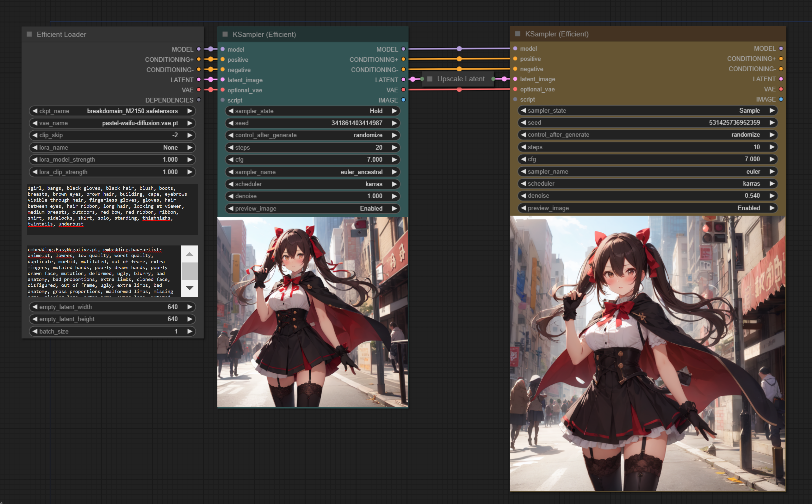The height and width of the screenshot is (504, 812).
Task: Increase cfg with right arrow in second KSampler
Action: [x=772, y=159]
